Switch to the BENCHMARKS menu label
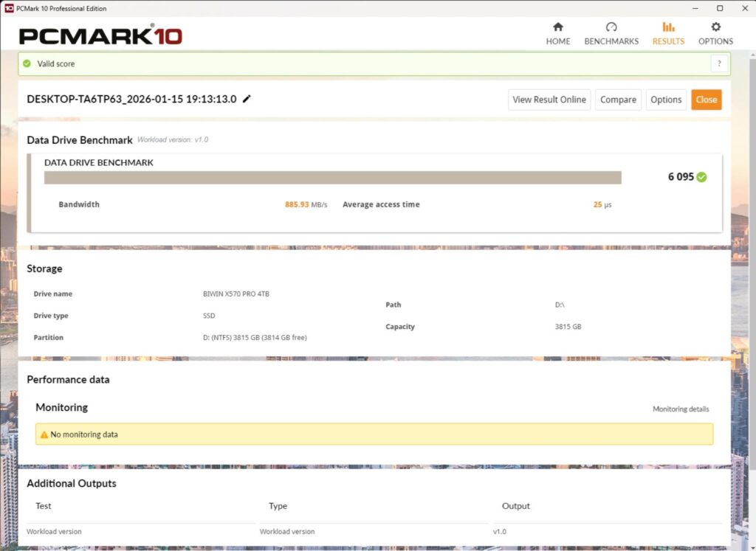This screenshot has width=756, height=551. (611, 41)
